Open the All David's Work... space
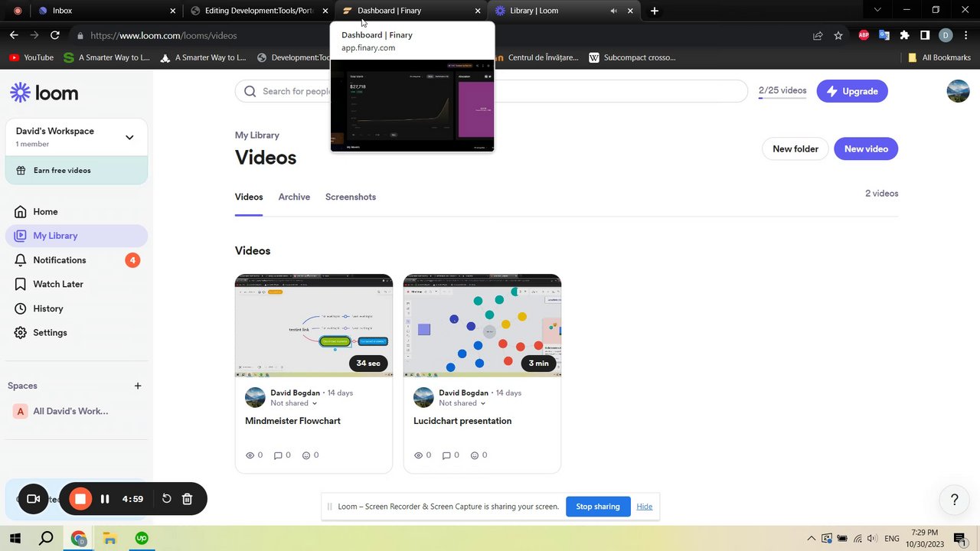This screenshot has height=551, width=980. coord(77,411)
